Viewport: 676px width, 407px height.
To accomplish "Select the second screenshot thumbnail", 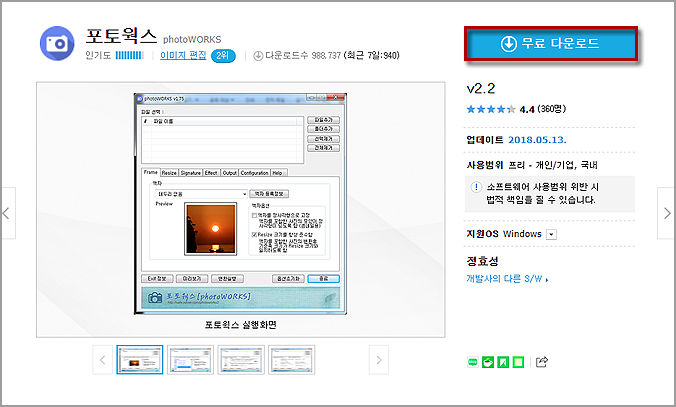I will [191, 360].
